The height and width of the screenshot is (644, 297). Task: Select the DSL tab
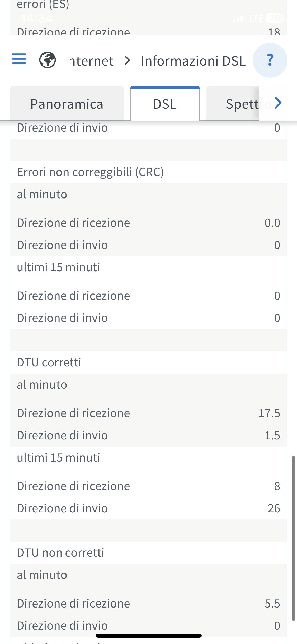165,104
